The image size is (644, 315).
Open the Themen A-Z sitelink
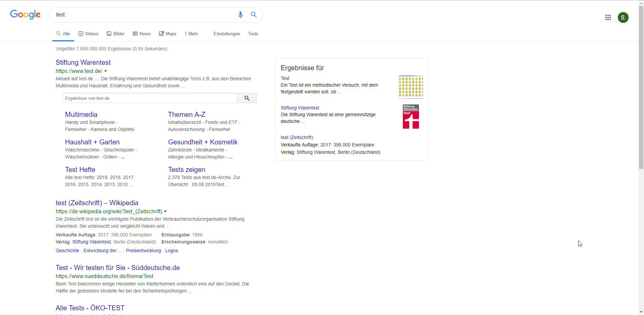[186, 115]
